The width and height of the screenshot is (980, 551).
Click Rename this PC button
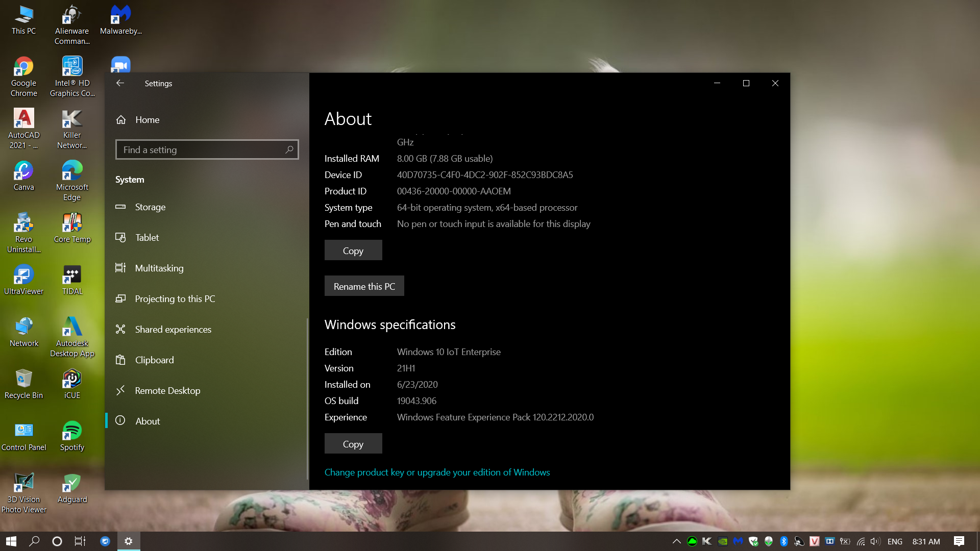click(x=364, y=286)
